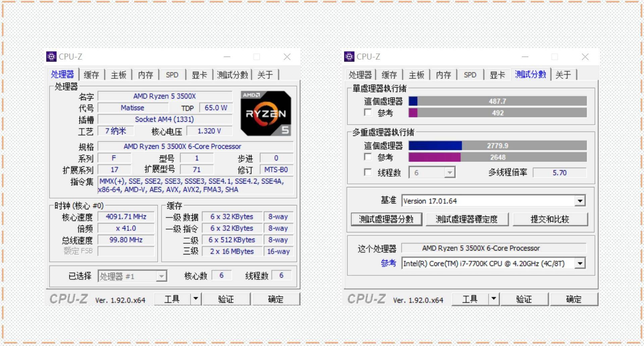Click the TDP value 65.0 W
The height and width of the screenshot is (346, 644).
click(x=216, y=108)
